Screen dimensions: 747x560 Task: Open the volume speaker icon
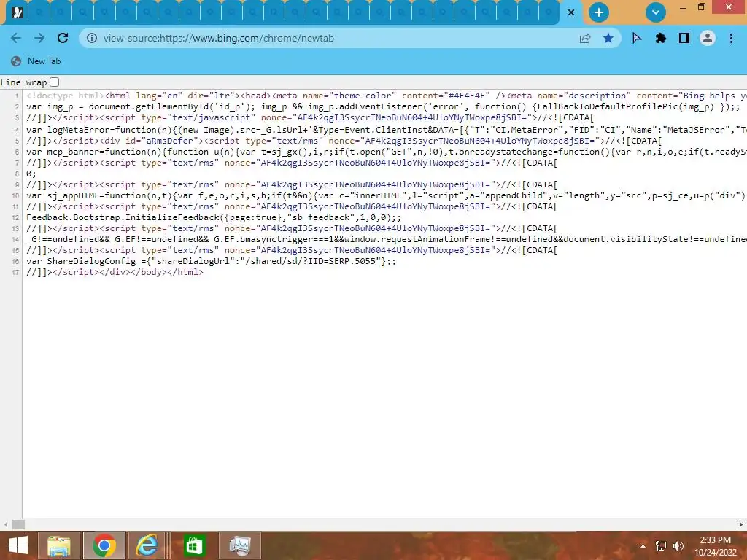click(678, 545)
